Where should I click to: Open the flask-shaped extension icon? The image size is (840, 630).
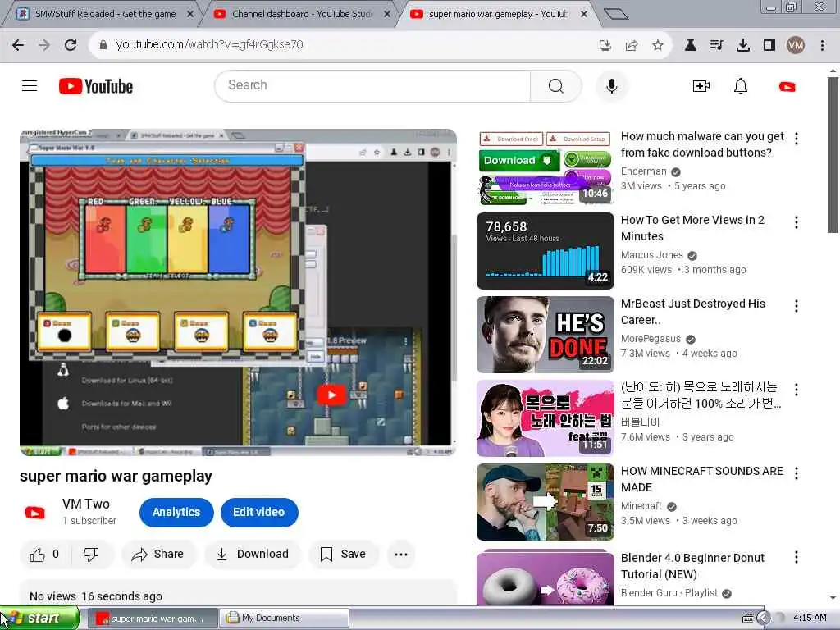(x=691, y=46)
